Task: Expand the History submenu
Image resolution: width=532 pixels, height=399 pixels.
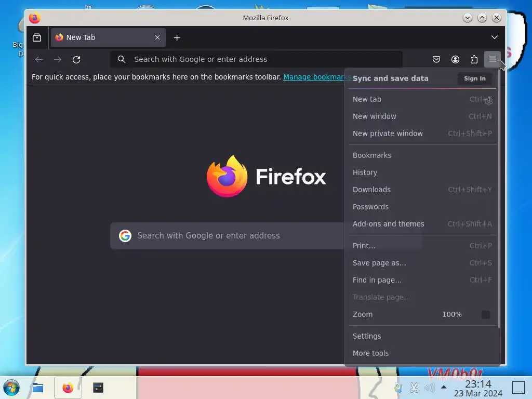Action: (422, 172)
